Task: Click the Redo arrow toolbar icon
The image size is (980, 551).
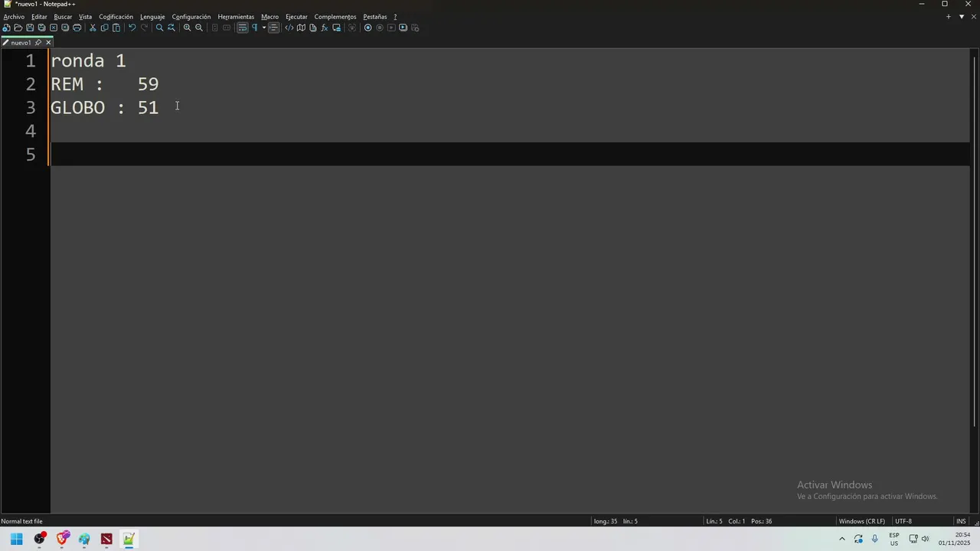Action: pos(144,28)
